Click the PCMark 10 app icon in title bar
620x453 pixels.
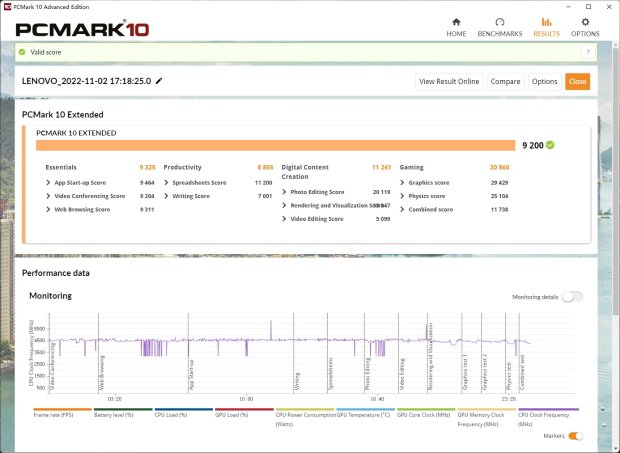point(7,7)
